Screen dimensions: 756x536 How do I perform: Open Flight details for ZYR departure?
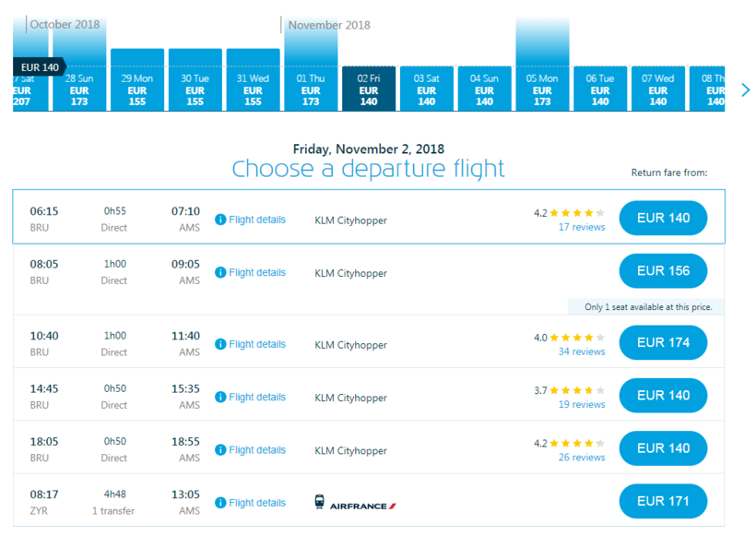[257, 503]
